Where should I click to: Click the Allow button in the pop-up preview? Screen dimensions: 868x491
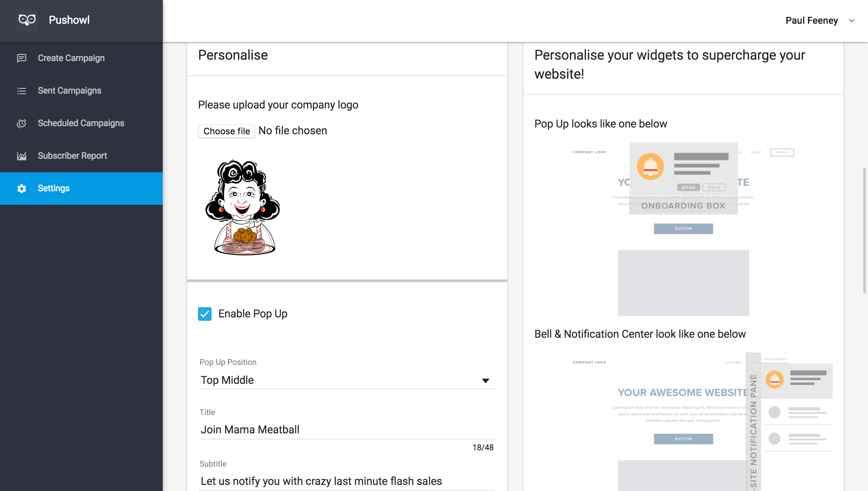point(688,188)
